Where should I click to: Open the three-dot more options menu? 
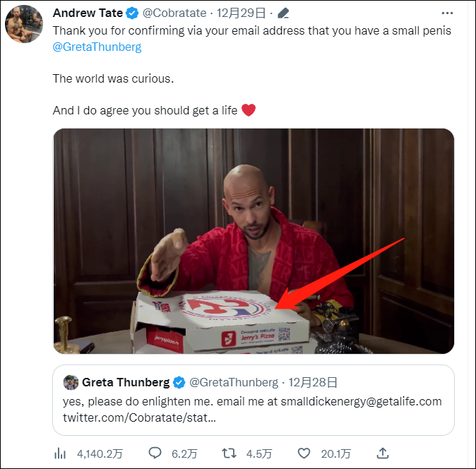point(446,13)
